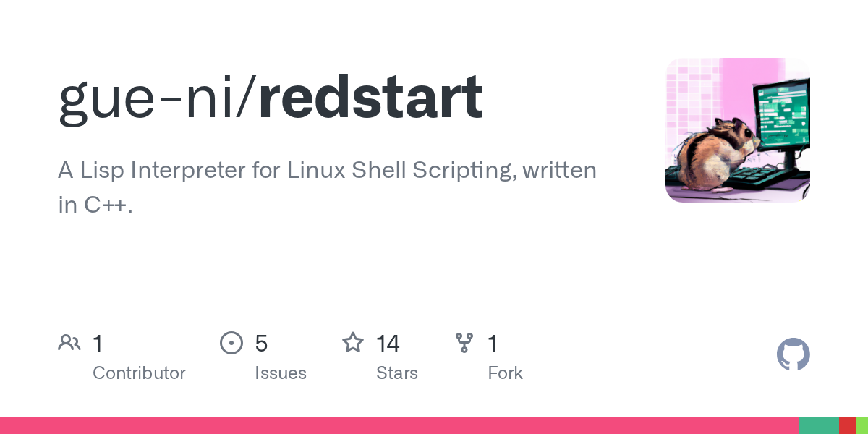Image resolution: width=868 pixels, height=434 pixels.
Task: Click the issues count '5'
Action: coord(261,344)
